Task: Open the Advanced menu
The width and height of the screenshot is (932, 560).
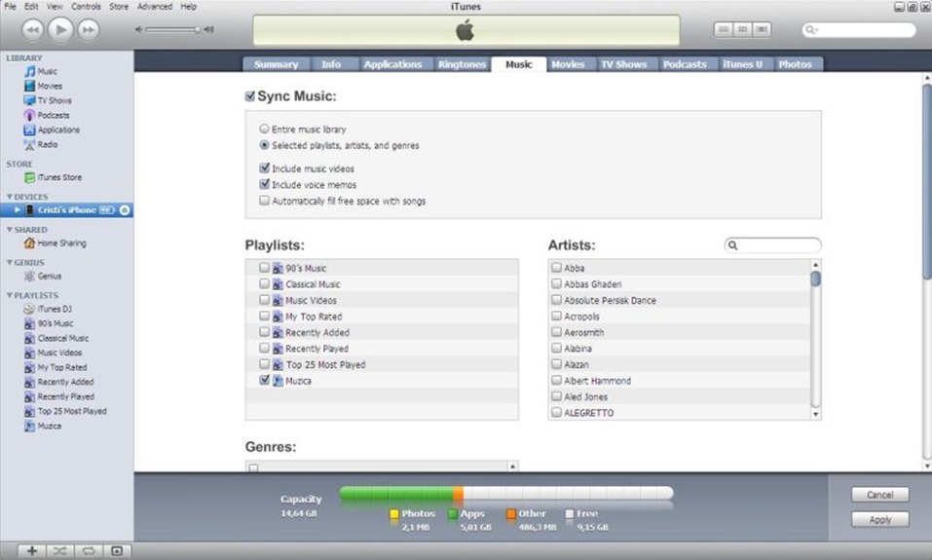Action: 154,6
